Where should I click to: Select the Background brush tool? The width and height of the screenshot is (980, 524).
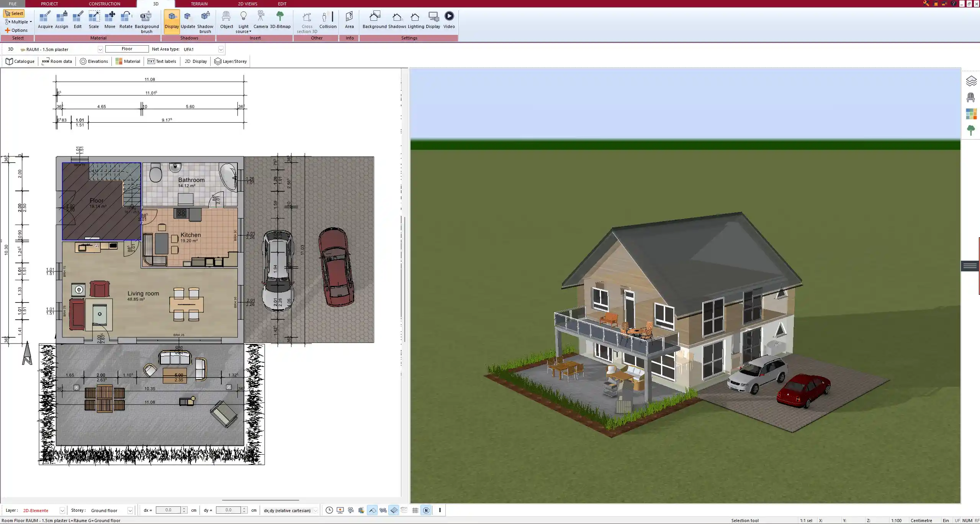[x=147, y=22]
